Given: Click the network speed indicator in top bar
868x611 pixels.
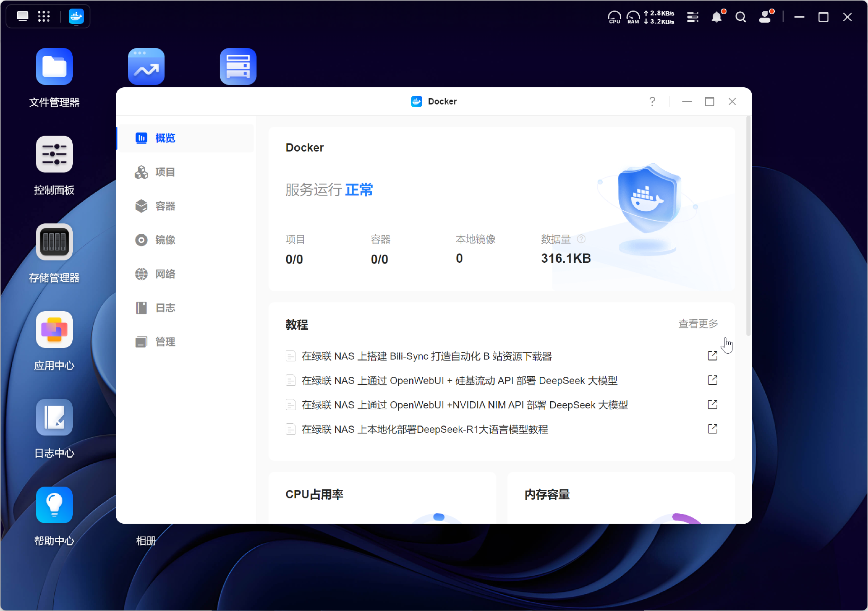Looking at the screenshot, I should coord(659,17).
